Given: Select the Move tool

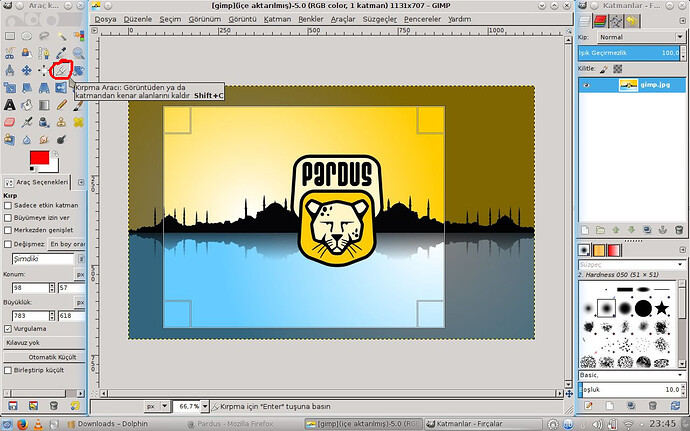Looking at the screenshot, I should click(27, 70).
